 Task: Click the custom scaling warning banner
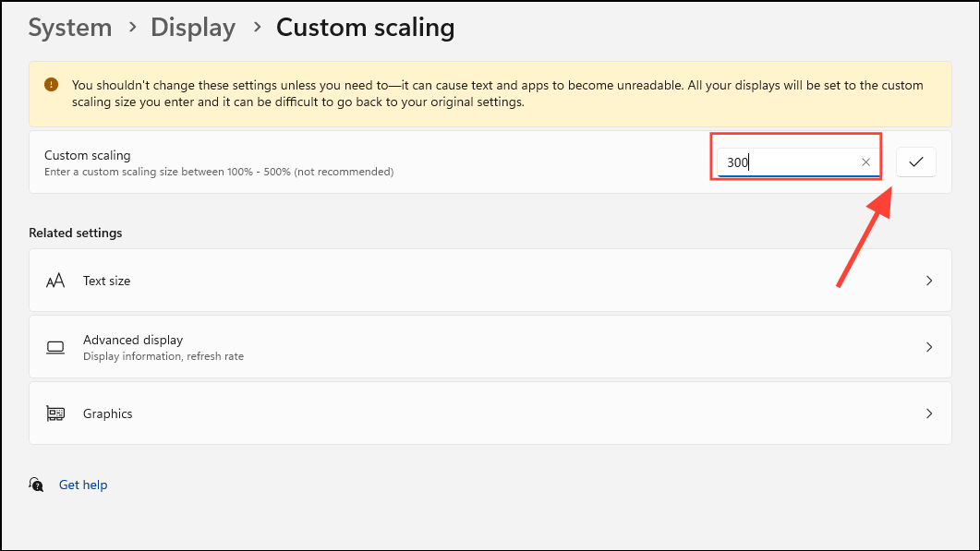tap(490, 92)
